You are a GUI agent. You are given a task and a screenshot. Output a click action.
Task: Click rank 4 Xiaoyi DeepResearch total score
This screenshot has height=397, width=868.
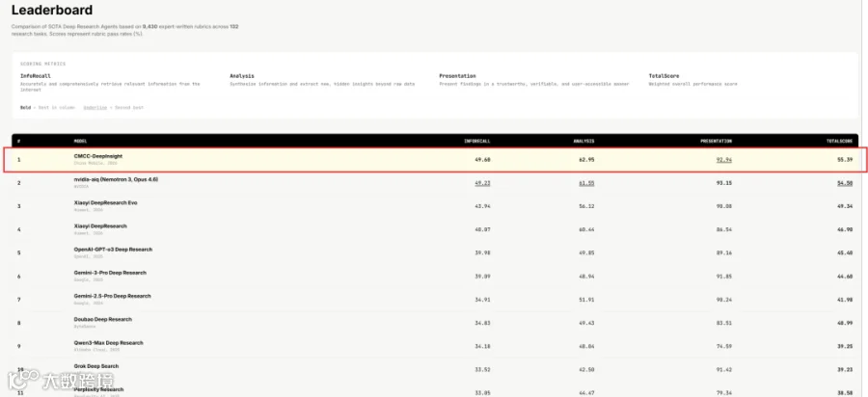[x=845, y=229]
